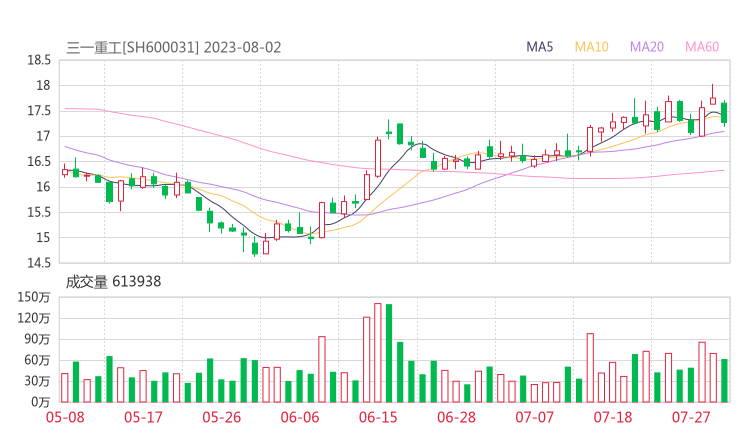Click the 15.5 price axis label
The width and height of the screenshot is (740, 440).
click(x=39, y=212)
